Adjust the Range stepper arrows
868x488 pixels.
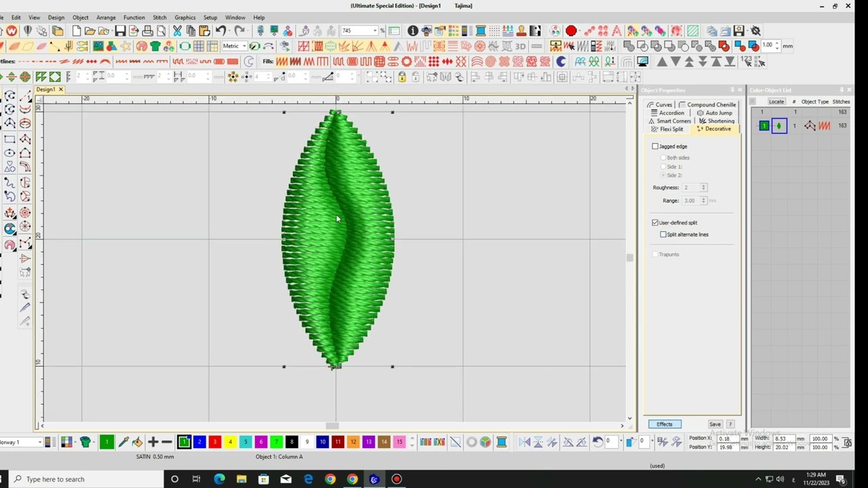click(703, 201)
